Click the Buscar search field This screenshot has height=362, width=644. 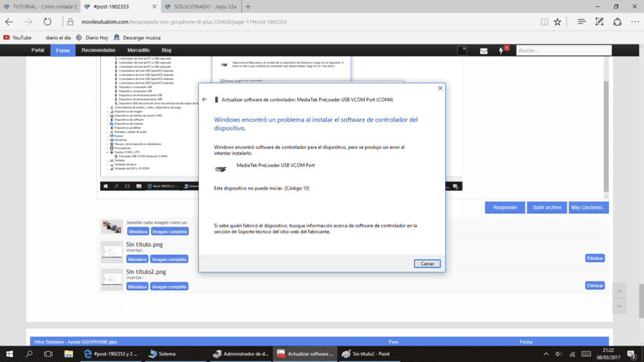coord(564,51)
